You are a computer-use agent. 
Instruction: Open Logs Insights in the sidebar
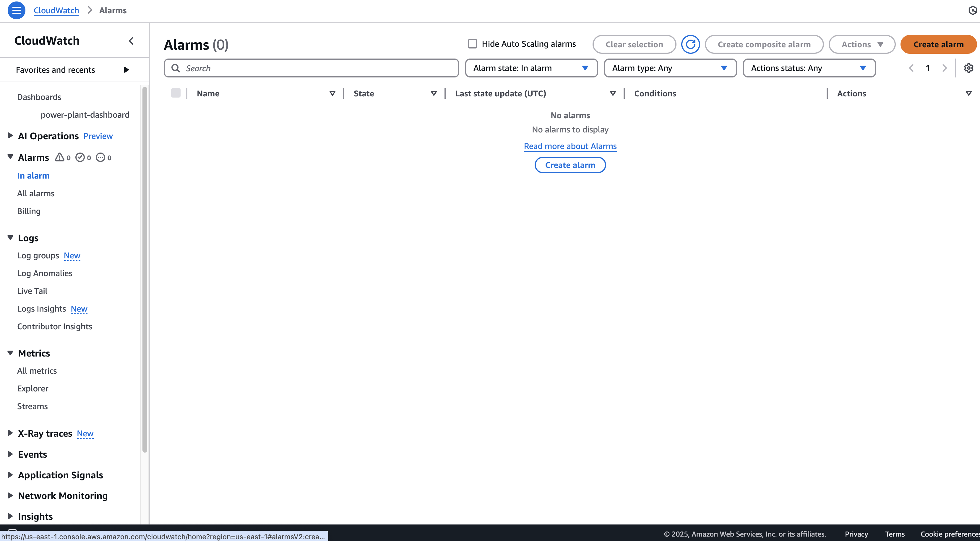tap(41, 309)
